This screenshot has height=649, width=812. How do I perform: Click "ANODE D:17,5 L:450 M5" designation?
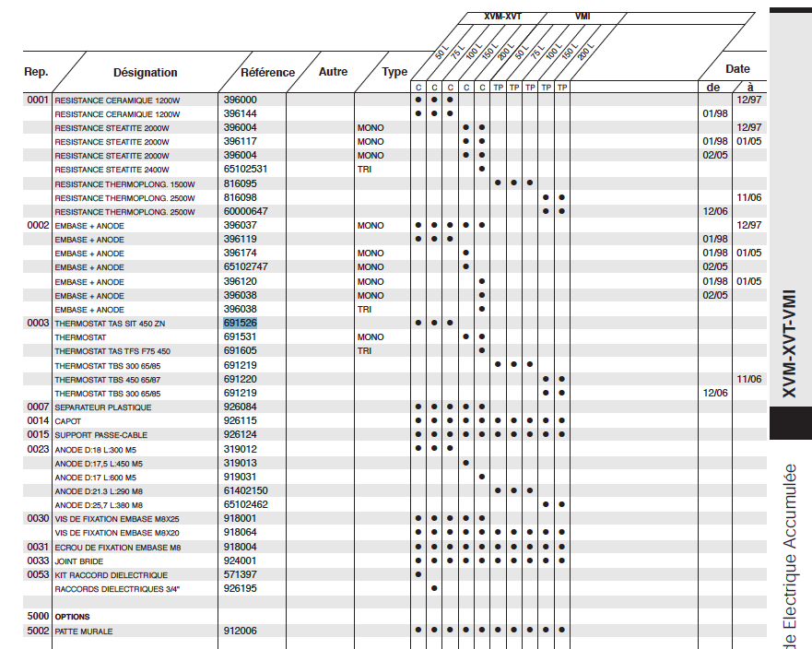pos(99,464)
